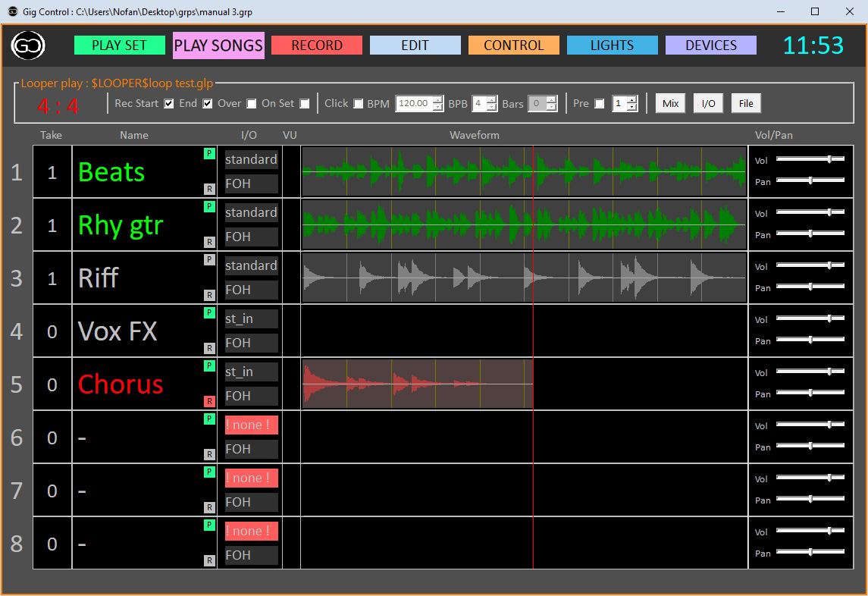Click the green P icon on Beats track

tap(209, 153)
